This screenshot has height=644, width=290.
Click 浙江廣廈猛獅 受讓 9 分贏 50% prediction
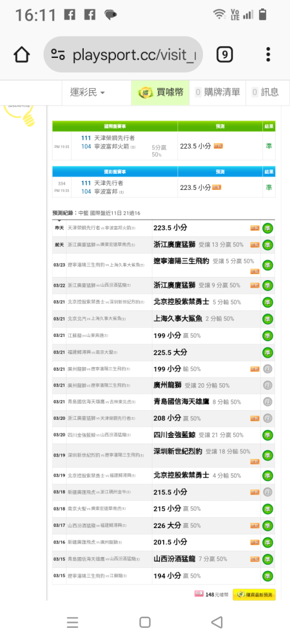pos(197,285)
